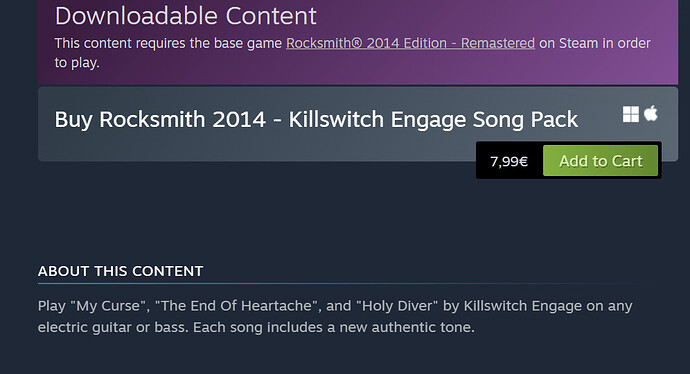Image resolution: width=690 pixels, height=374 pixels.
Task: Click the 7,99€ price label
Action: [509, 161]
